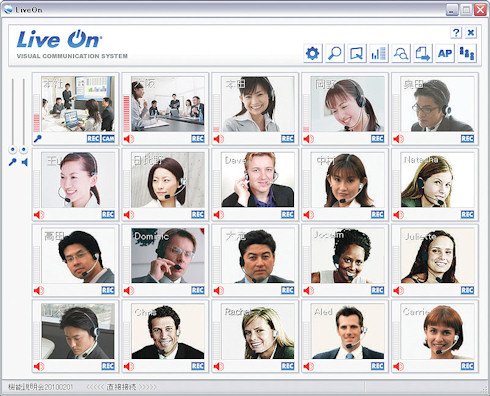Viewport: 490px width, 396px height.
Task: Select the 大阪 meeting room video
Action: [168, 104]
